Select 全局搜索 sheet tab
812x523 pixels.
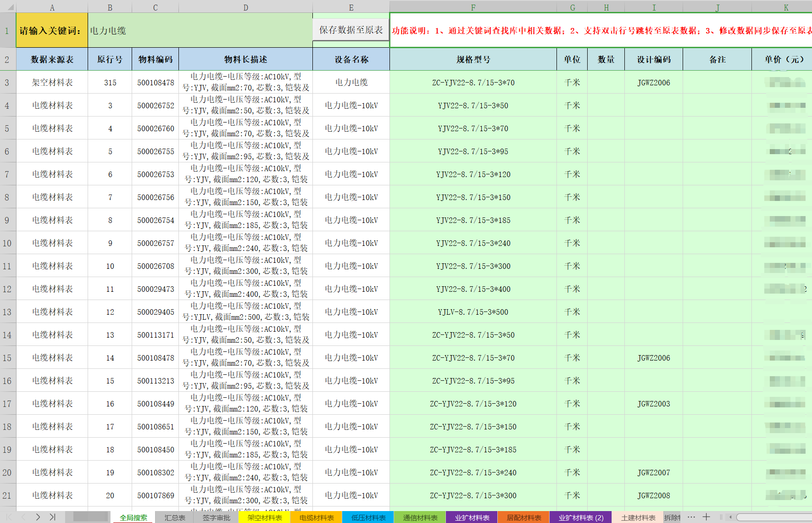tap(133, 517)
